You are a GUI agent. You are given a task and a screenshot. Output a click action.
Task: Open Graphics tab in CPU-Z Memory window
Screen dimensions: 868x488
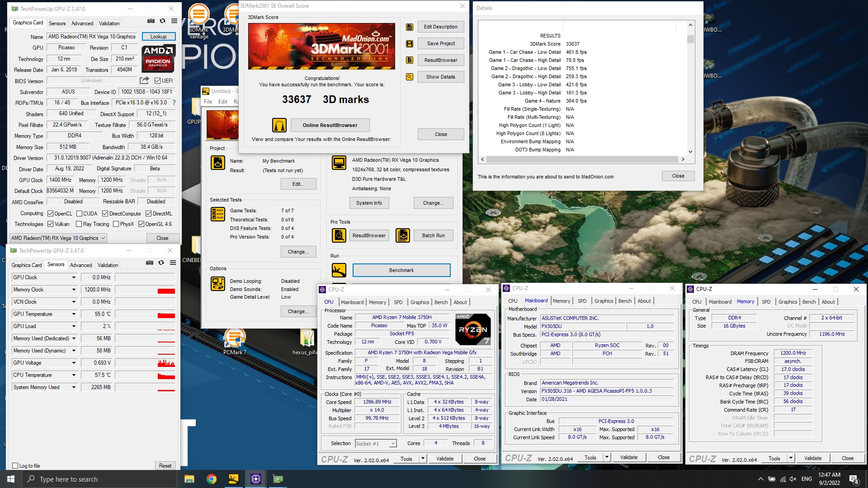[x=788, y=302]
